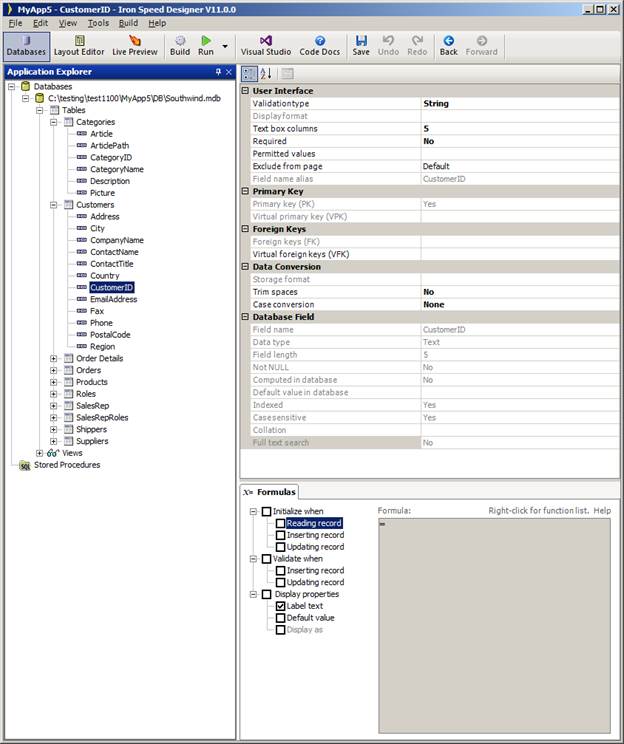The image size is (624, 744).
Task: Select the Stored Procedures node
Action: 67,465
